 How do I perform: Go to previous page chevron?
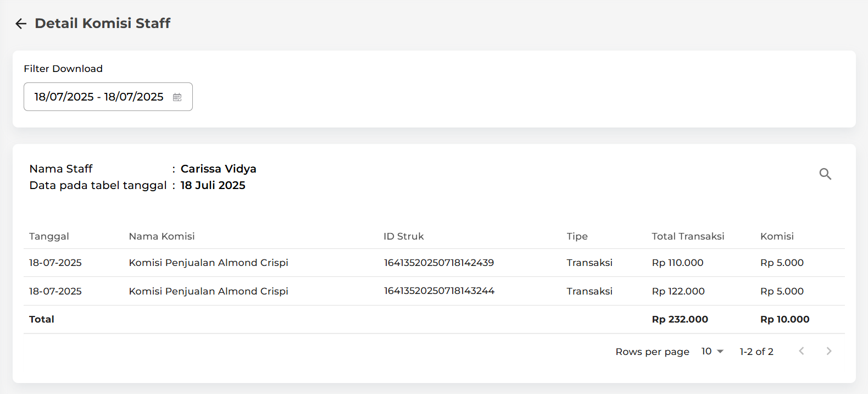[x=802, y=351]
